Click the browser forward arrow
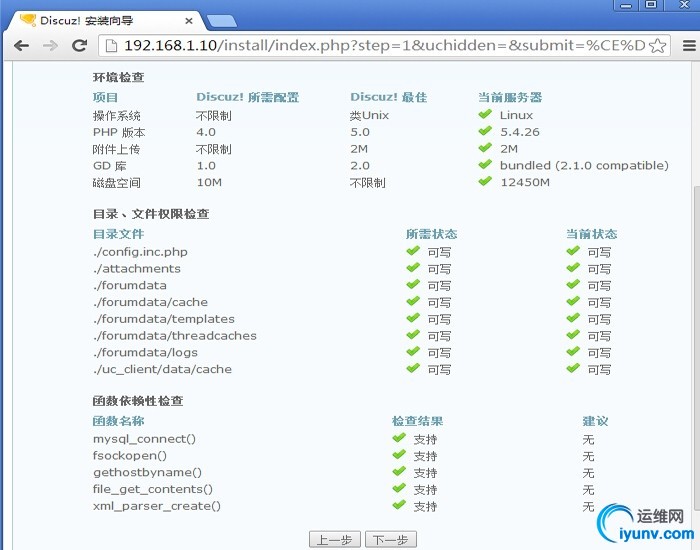 50,46
